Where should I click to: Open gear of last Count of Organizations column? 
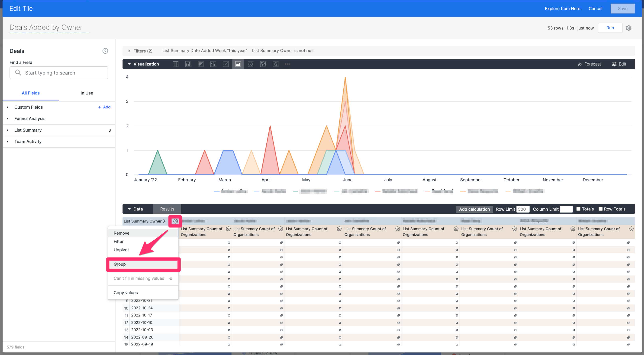631,229
